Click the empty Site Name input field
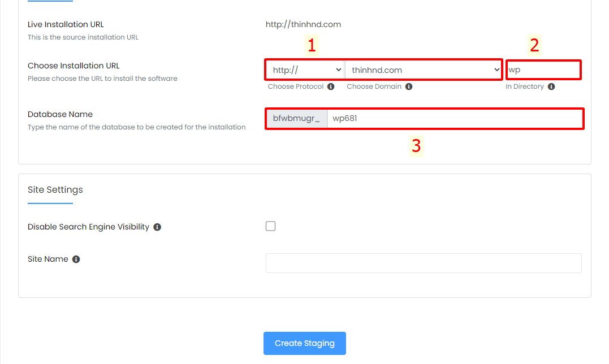Screen dimensions: 609x364 pos(424,263)
